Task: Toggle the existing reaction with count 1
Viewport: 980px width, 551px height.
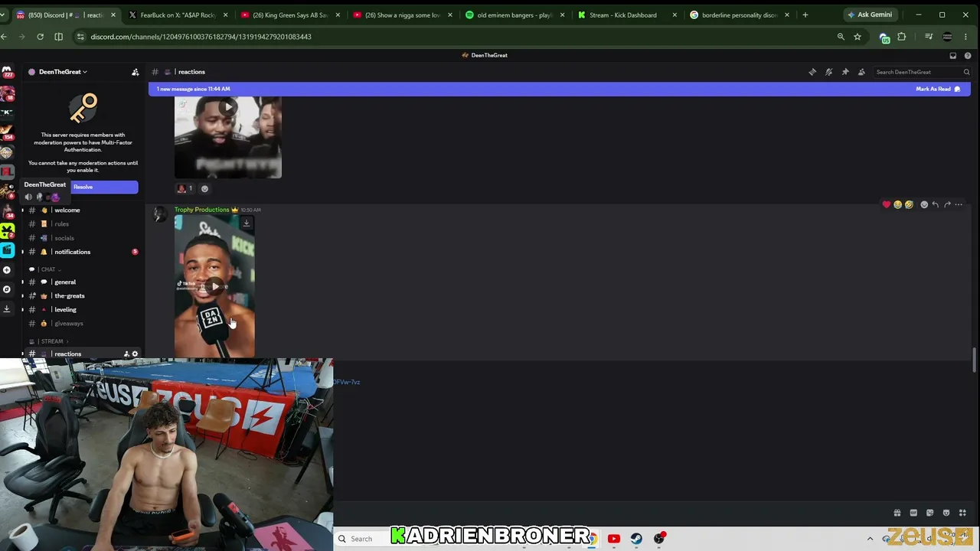Action: pos(185,188)
